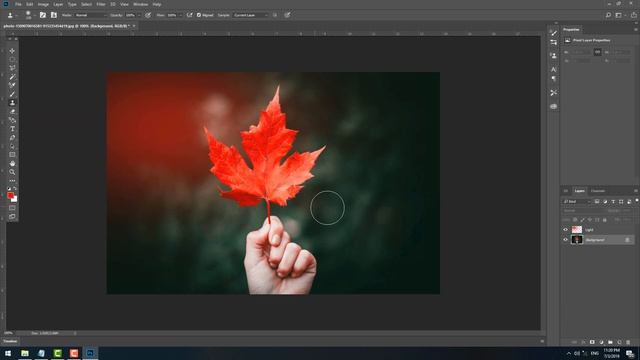Click add layer mask icon

pyautogui.click(x=592, y=342)
